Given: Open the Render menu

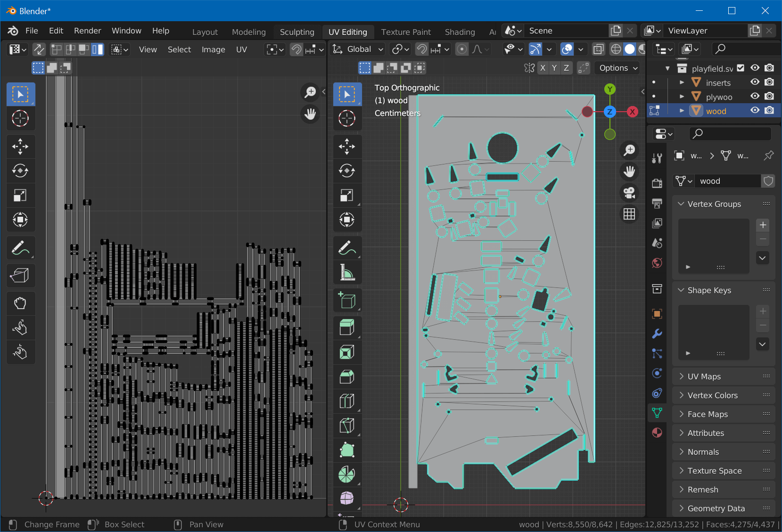Looking at the screenshot, I should click(87, 31).
